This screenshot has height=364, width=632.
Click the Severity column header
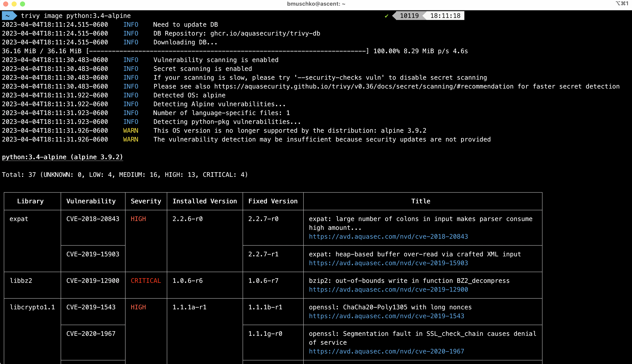click(146, 201)
